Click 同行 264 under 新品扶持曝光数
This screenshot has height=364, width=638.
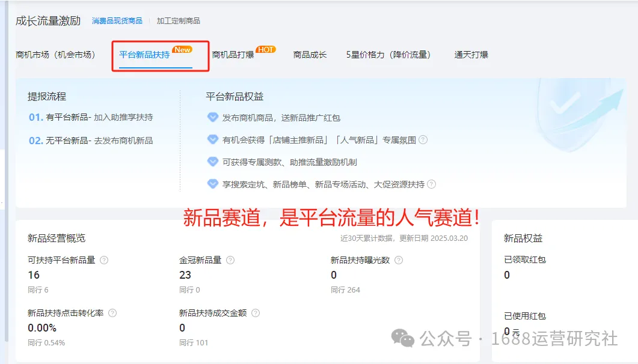click(x=345, y=290)
